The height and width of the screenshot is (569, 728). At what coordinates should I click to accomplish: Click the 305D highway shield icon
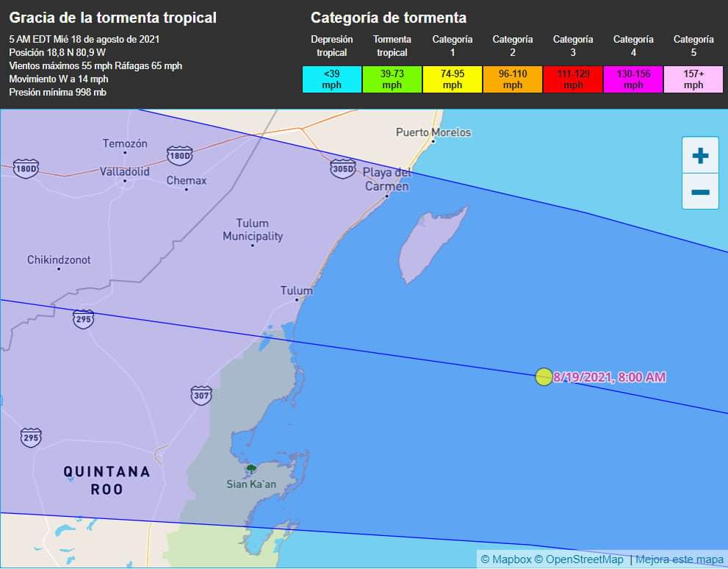[x=343, y=168]
